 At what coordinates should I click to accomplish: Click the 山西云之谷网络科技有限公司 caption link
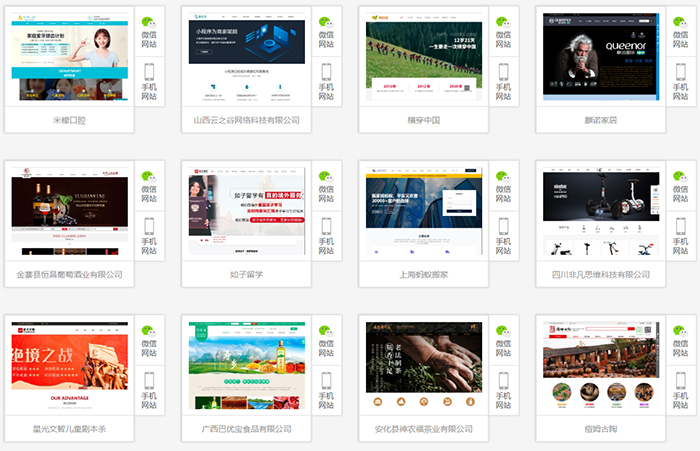pyautogui.click(x=246, y=120)
